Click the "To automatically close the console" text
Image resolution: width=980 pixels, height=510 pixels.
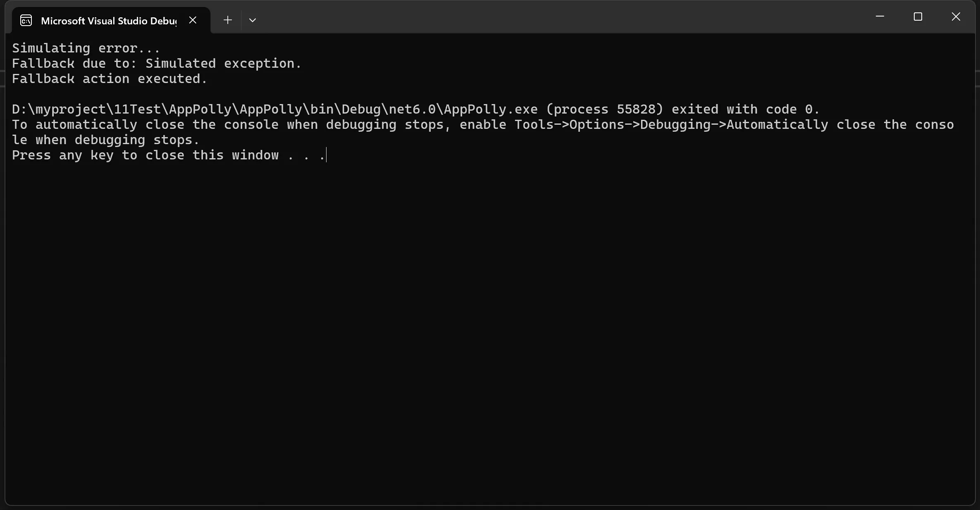145,125
